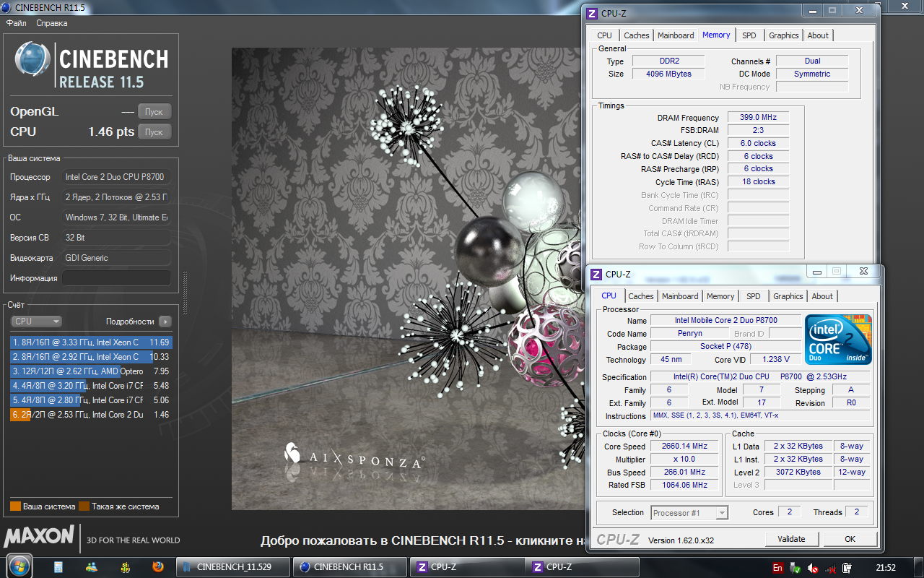Select ranking row 4 Core i7 5.48

(91, 386)
